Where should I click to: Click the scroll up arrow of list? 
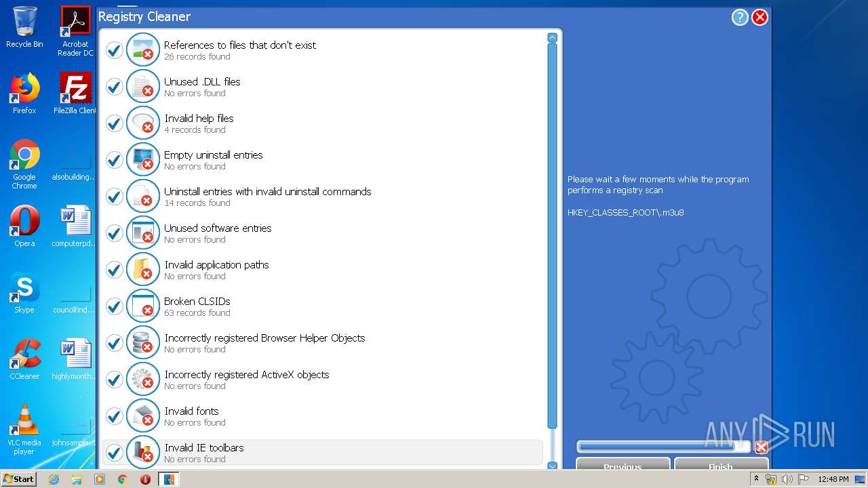(x=552, y=38)
